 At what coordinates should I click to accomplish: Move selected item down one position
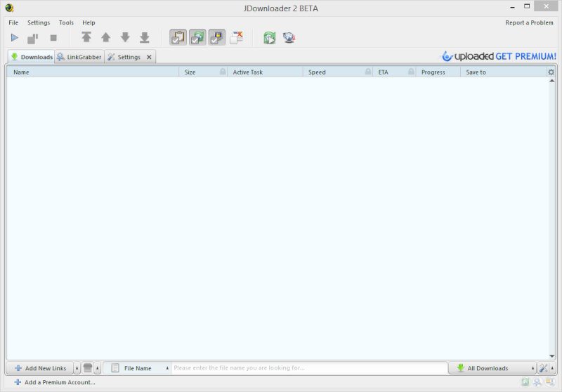pos(125,37)
